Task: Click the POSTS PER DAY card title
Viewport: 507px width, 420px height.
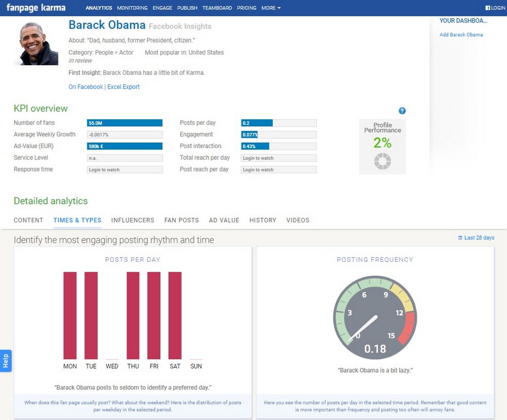Action: click(x=132, y=260)
